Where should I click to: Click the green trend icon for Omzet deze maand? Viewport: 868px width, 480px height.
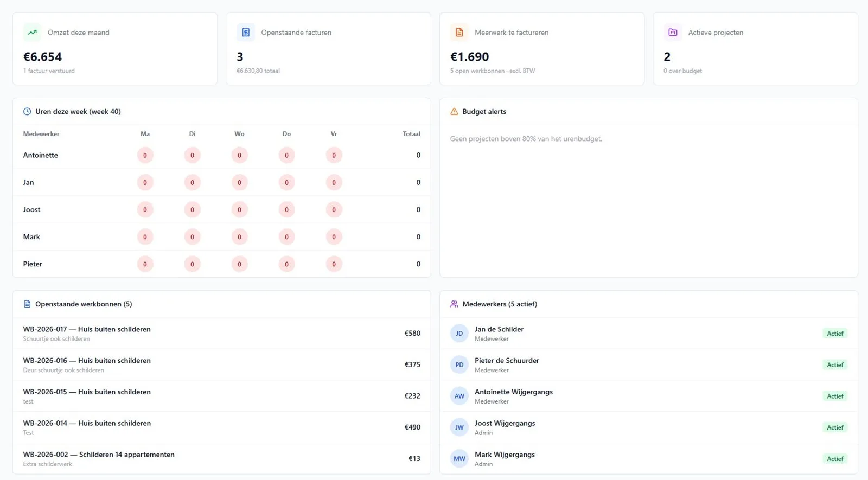coord(33,33)
